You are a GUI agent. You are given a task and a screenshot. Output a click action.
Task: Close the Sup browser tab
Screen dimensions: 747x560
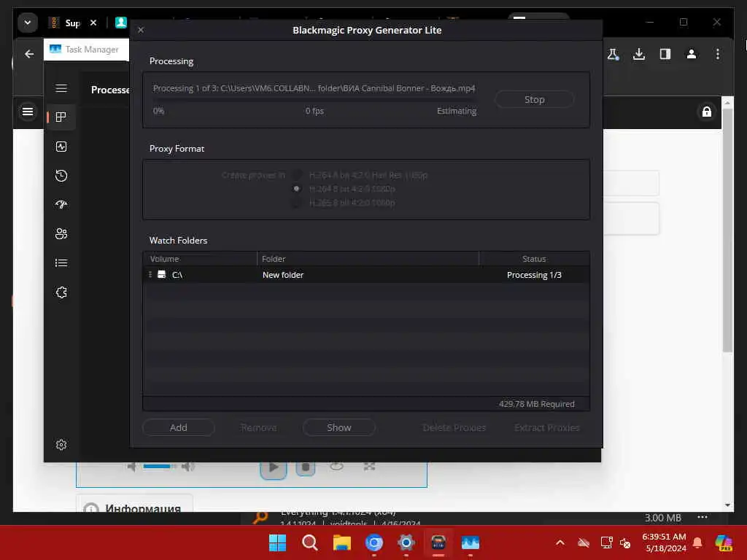(x=93, y=23)
